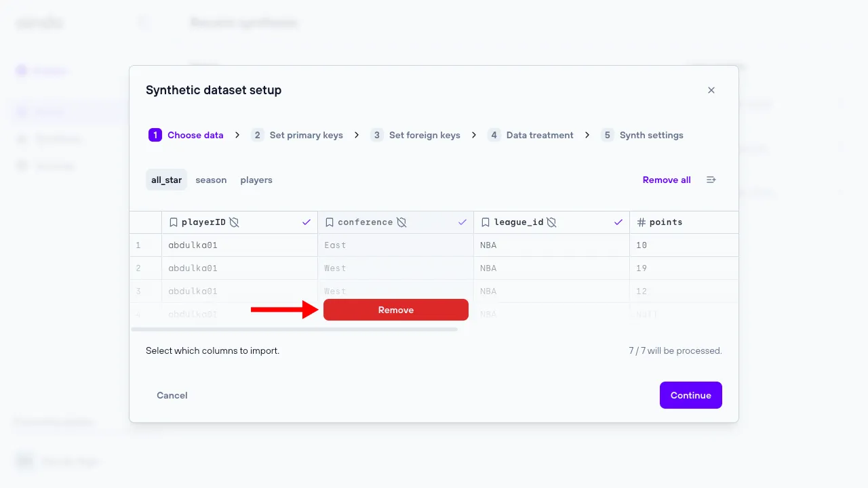The width and height of the screenshot is (868, 488).
Task: Click abdulka01 cell in row 1
Action: (239, 245)
